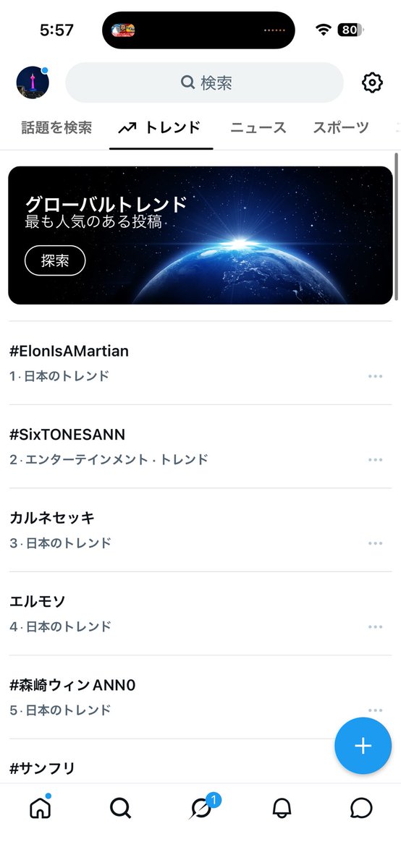Image resolution: width=401 pixels, height=868 pixels.
Task: Tap the 探索 button on banner
Action: click(55, 261)
